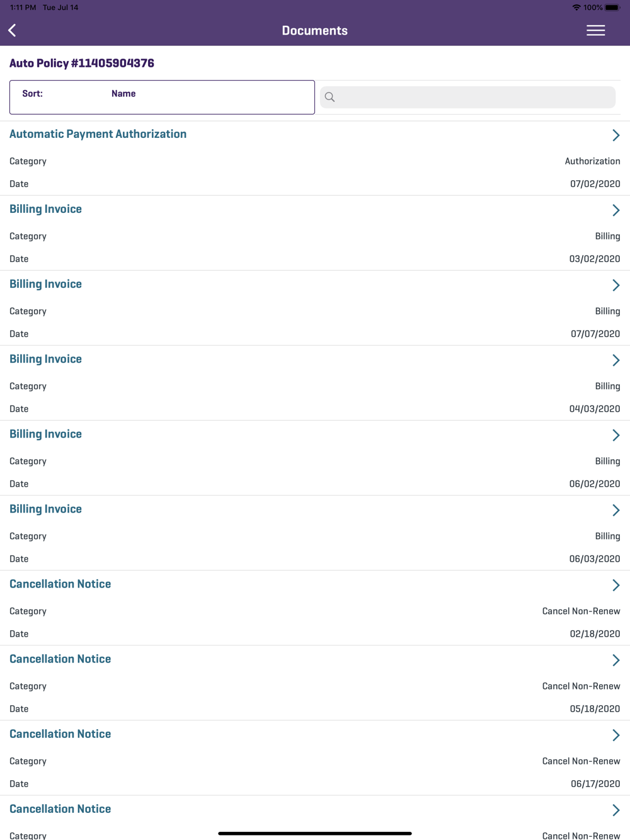Tap chevron for Billing Invoice 06/03/2020
Screen dimensions: 630x840
pos(616,510)
